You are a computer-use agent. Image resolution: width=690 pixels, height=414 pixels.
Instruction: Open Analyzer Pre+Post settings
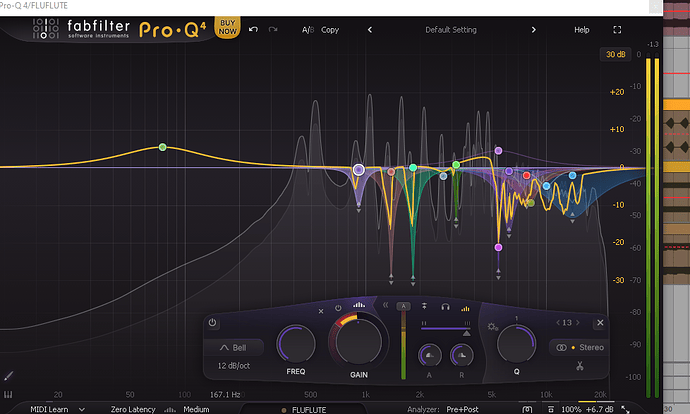(462, 409)
